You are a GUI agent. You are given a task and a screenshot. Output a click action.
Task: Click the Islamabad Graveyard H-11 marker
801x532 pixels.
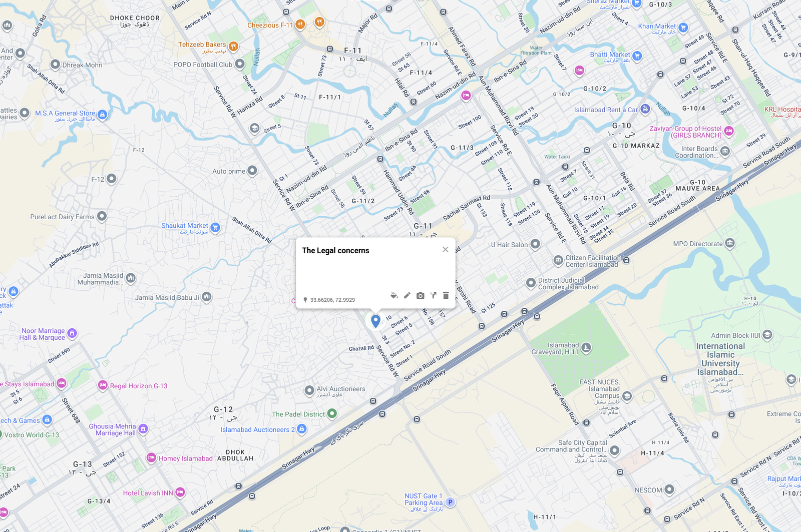pos(586,347)
